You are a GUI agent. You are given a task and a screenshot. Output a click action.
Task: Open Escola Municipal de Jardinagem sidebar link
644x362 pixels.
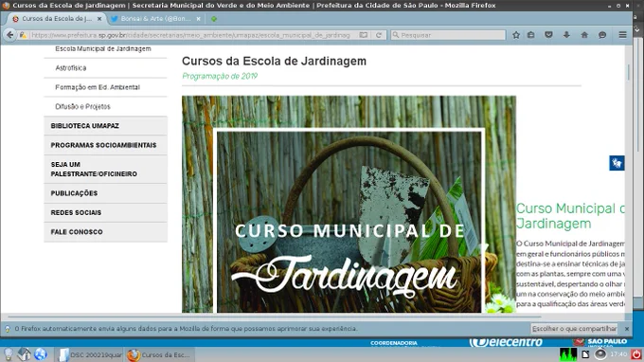(x=103, y=49)
